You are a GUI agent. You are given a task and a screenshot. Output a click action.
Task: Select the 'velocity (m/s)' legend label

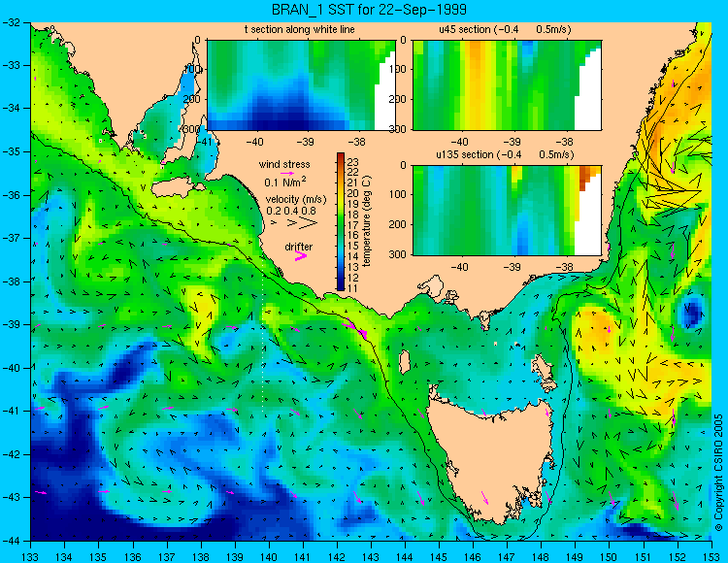tap(296, 199)
